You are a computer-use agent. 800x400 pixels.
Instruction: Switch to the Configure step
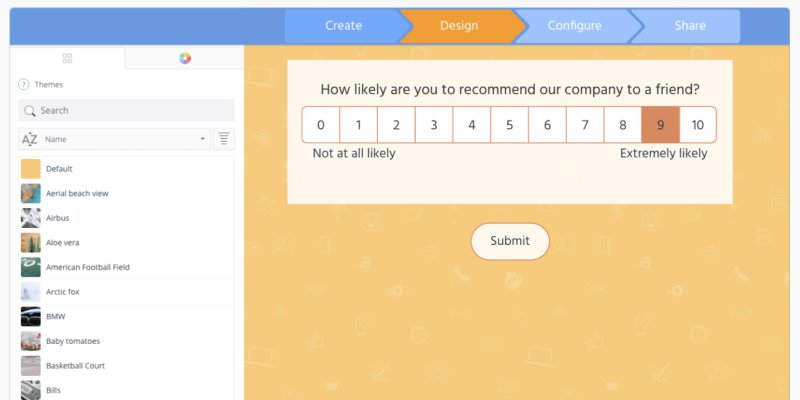[574, 26]
